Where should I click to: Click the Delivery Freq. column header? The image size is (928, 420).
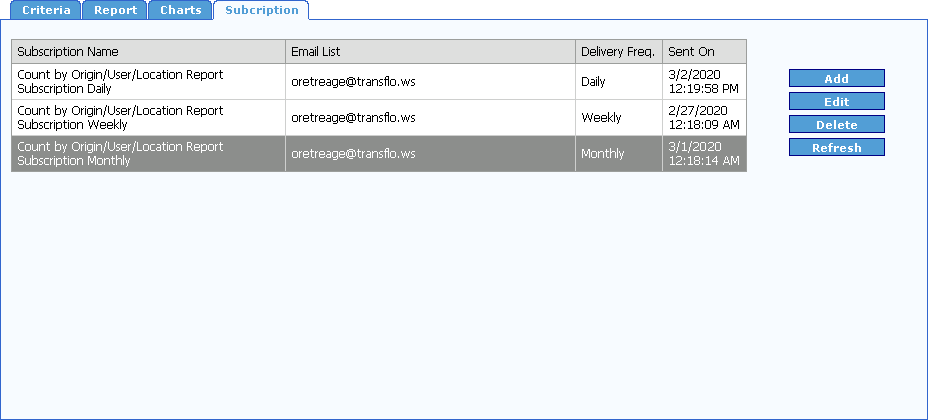tap(618, 52)
